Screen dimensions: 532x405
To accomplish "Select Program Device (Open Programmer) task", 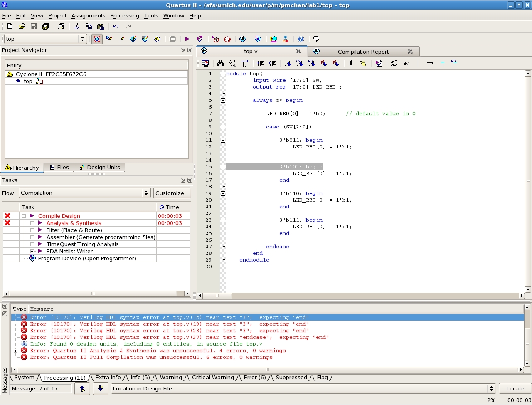I will coord(87,258).
